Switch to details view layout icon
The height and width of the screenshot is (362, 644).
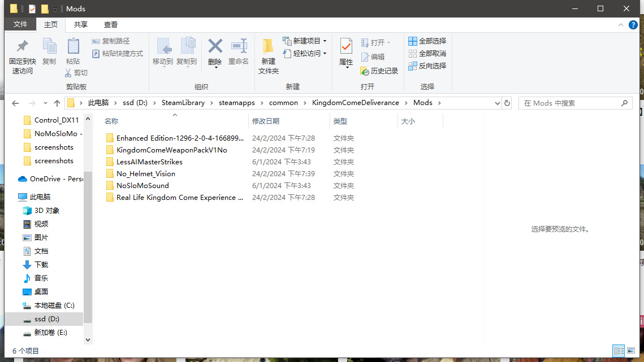pos(619,351)
